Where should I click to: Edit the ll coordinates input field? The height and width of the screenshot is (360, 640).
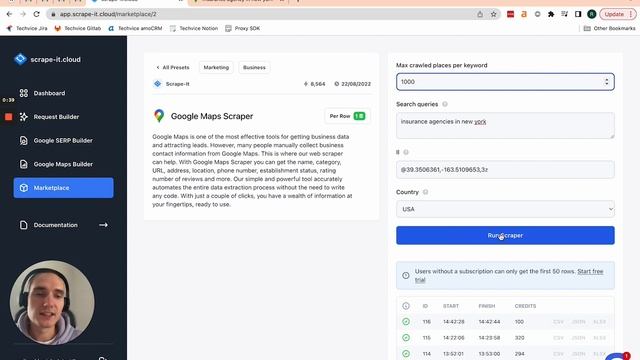[505, 169]
